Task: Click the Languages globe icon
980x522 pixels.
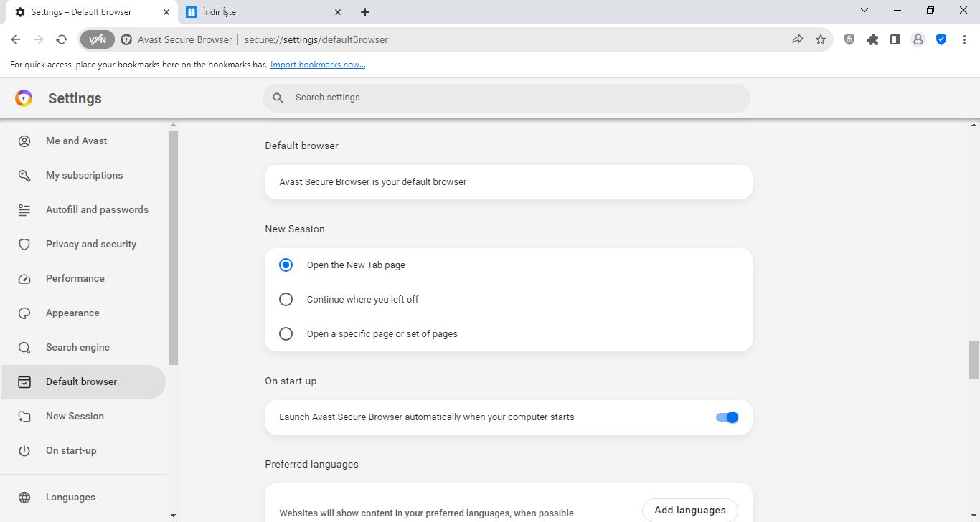Action: [x=24, y=498]
